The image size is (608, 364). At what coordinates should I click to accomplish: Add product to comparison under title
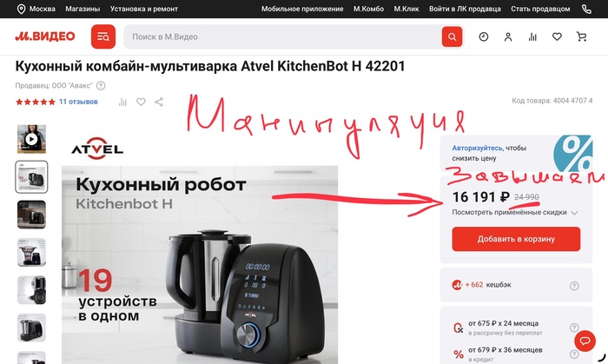[x=122, y=102]
